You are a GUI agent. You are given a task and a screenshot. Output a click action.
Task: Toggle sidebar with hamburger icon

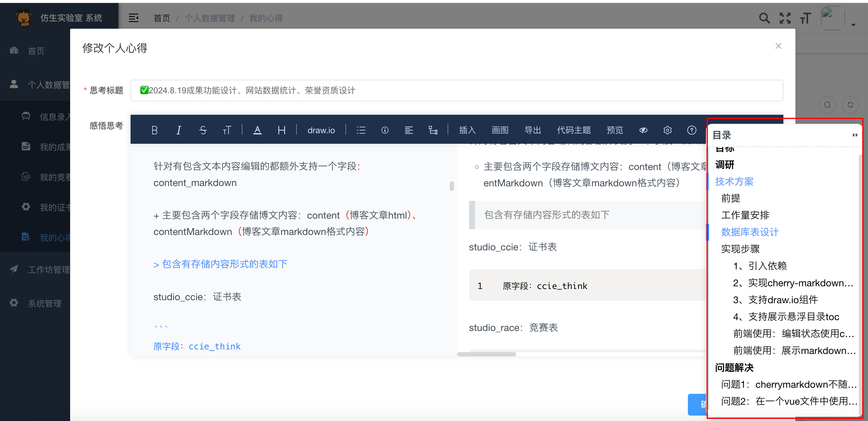pyautogui.click(x=134, y=18)
